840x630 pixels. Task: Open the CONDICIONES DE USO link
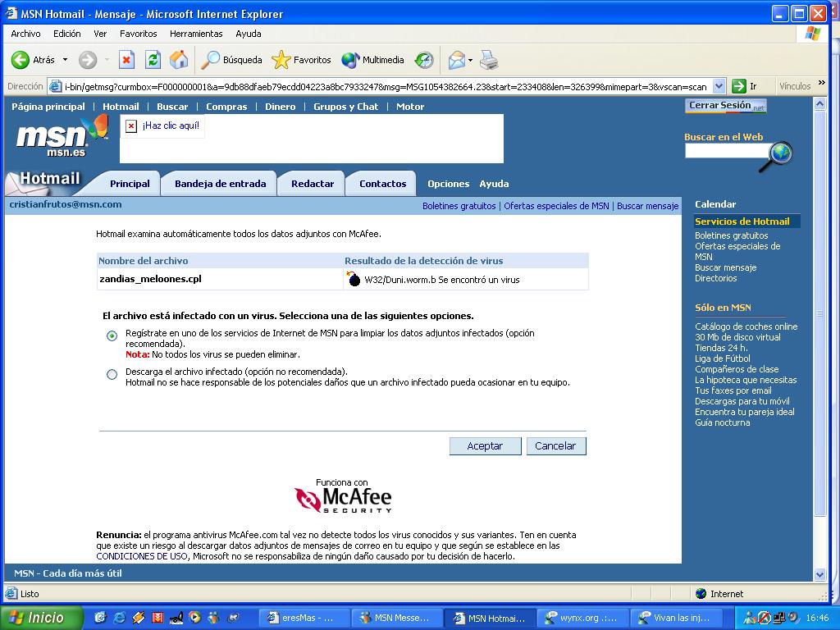coord(141,556)
